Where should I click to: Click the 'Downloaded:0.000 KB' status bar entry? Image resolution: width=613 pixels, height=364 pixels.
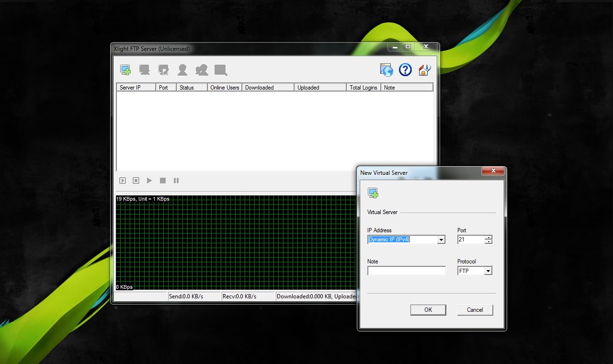click(x=316, y=296)
